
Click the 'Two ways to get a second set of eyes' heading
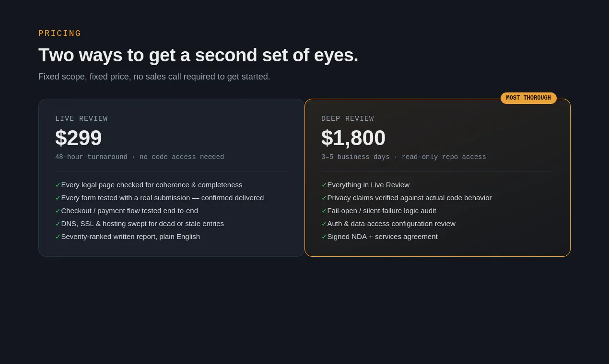click(x=199, y=55)
